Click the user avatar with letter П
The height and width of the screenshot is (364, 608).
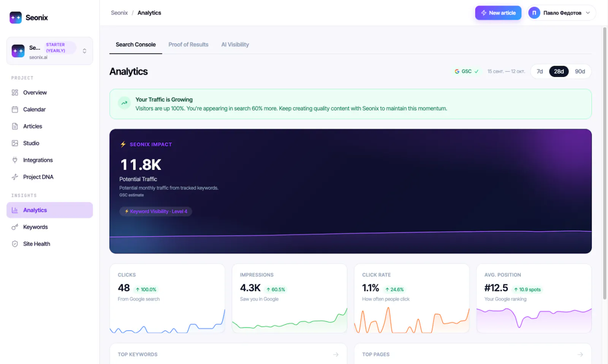point(534,13)
